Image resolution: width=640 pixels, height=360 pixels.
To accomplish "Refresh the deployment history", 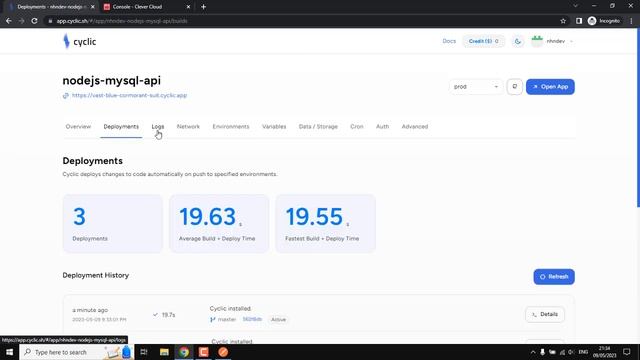I will (554, 277).
